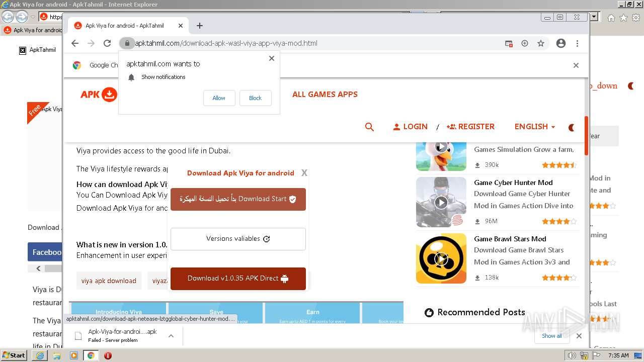Click the 390k downloads icon
The width and height of the screenshot is (644, 362).
coord(477,165)
